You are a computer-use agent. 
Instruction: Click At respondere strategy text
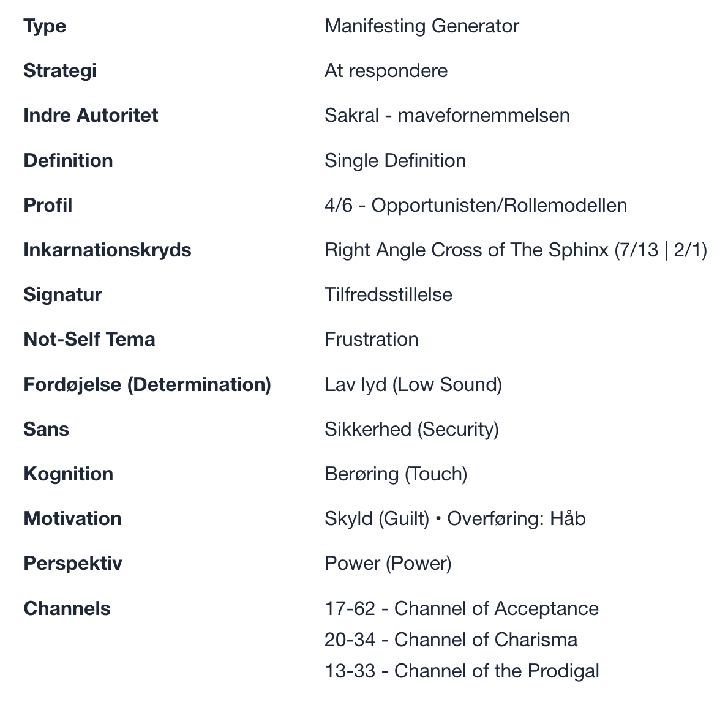pos(386,71)
